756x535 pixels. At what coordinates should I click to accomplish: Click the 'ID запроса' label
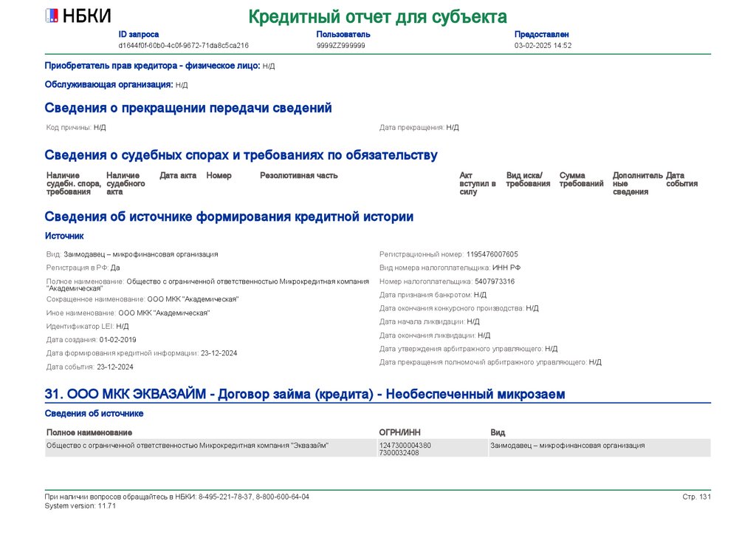[138, 34]
